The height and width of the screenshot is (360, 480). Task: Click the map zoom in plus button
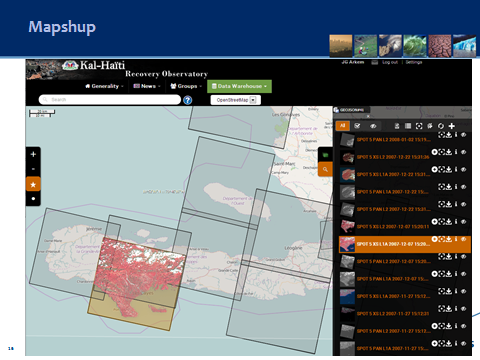point(33,154)
